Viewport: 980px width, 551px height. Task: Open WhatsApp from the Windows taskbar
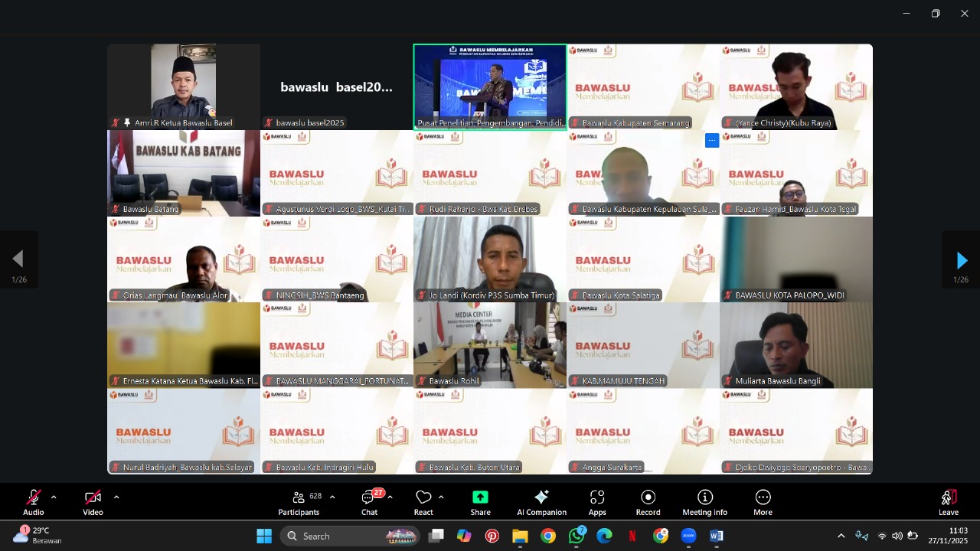[x=577, y=536]
